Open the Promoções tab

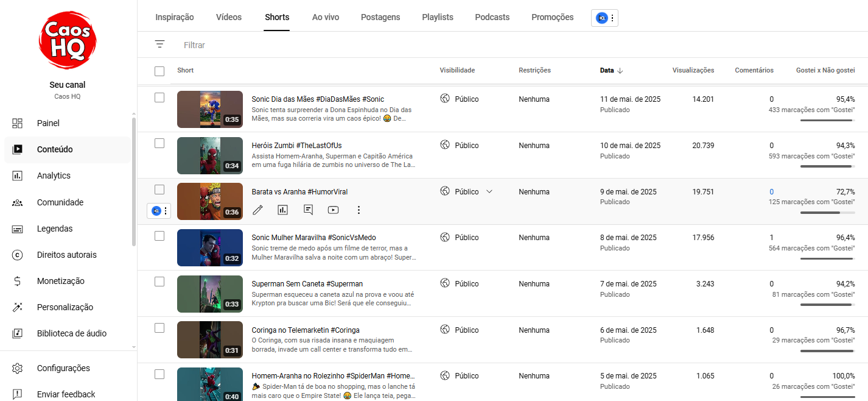pyautogui.click(x=553, y=17)
